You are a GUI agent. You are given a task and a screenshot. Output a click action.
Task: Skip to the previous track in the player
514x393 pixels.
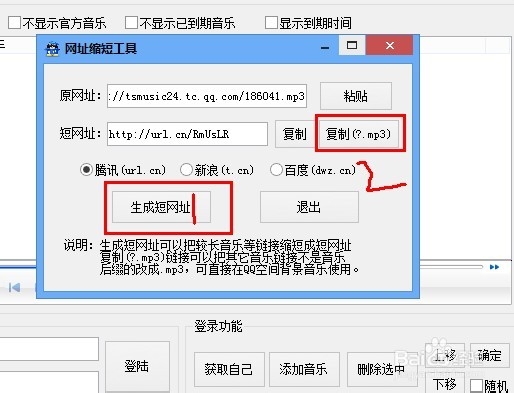click(x=14, y=287)
